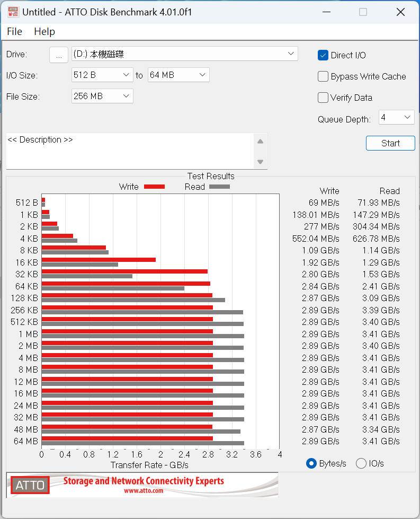Enable Bypass Write Cache
This screenshot has width=420, height=519.
[x=323, y=76]
